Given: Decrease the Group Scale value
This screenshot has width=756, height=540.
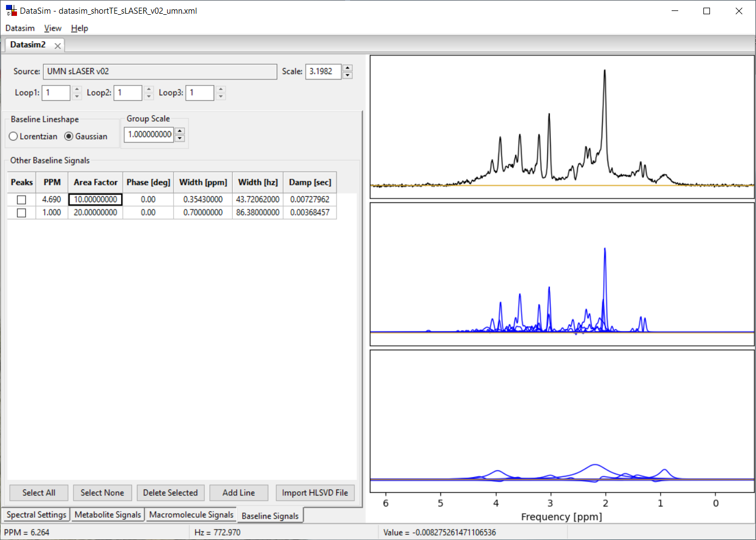Looking at the screenshot, I should point(180,138).
